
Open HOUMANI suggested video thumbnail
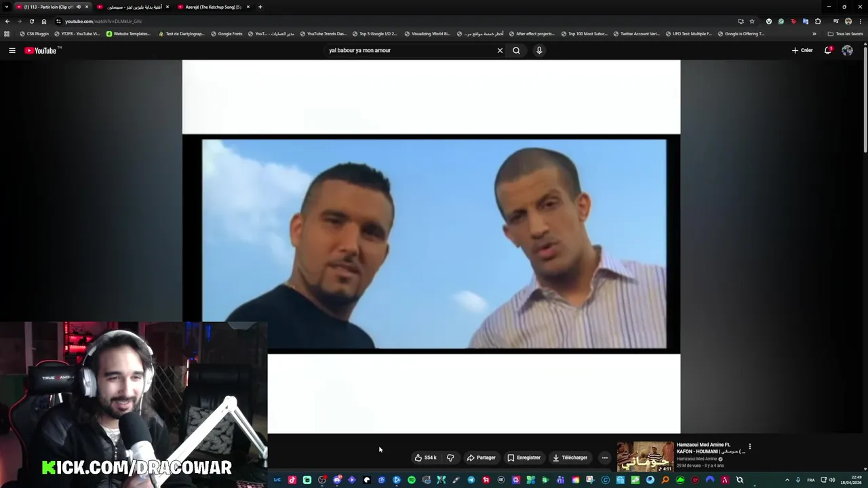pyautogui.click(x=646, y=457)
